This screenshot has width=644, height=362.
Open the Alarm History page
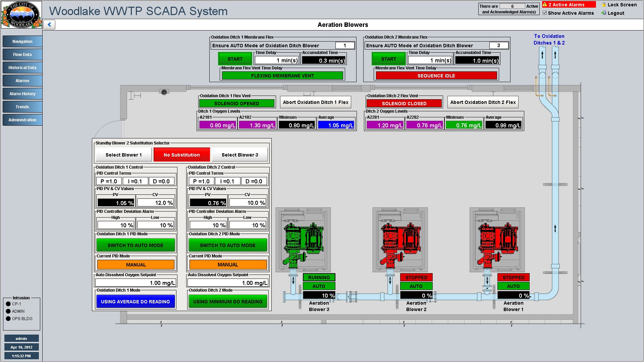tap(22, 94)
